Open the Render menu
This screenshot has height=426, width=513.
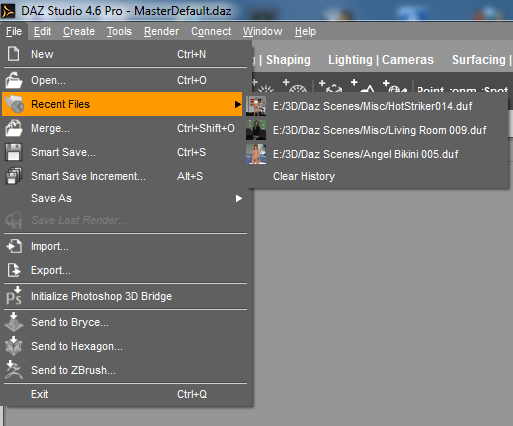click(x=161, y=31)
